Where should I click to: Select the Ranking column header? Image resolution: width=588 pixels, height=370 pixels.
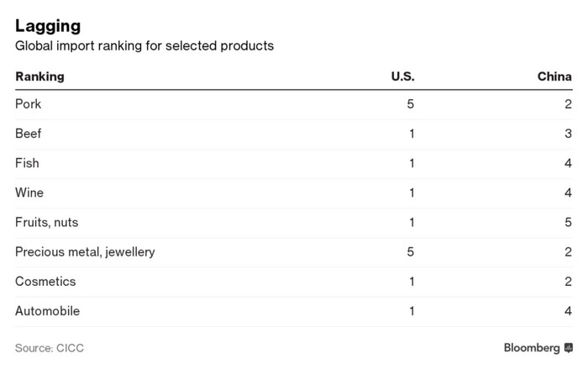pyautogui.click(x=39, y=77)
